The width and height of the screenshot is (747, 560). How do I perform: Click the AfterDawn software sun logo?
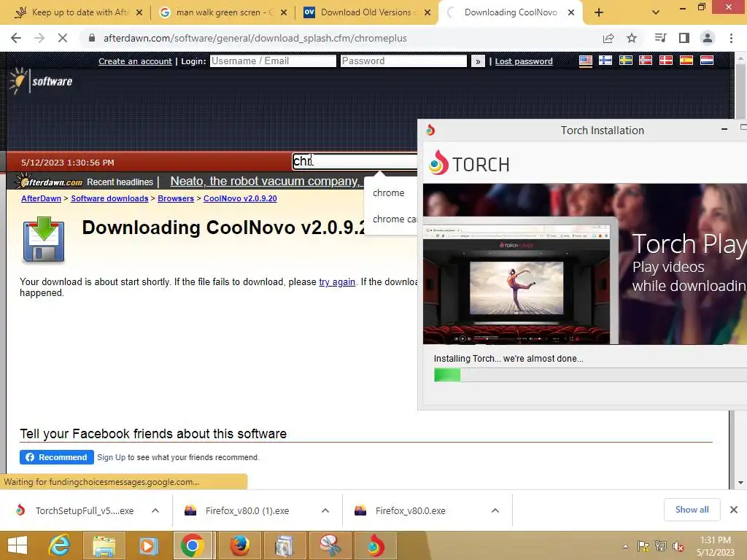pyautogui.click(x=41, y=81)
